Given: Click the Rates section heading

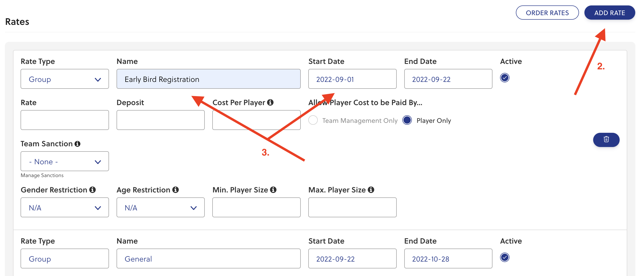Looking at the screenshot, I should point(17,22).
